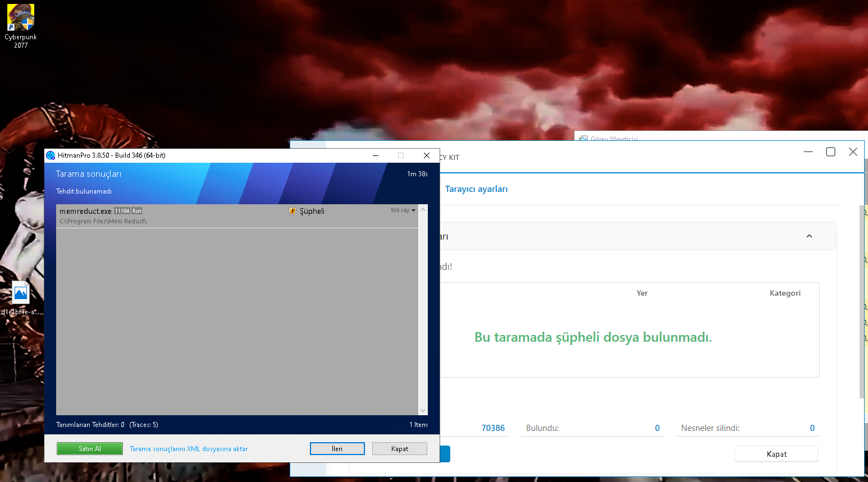
Task: Click the 'Bu taramada şüpheli dosya bulunmadı' message
Action: coord(593,337)
